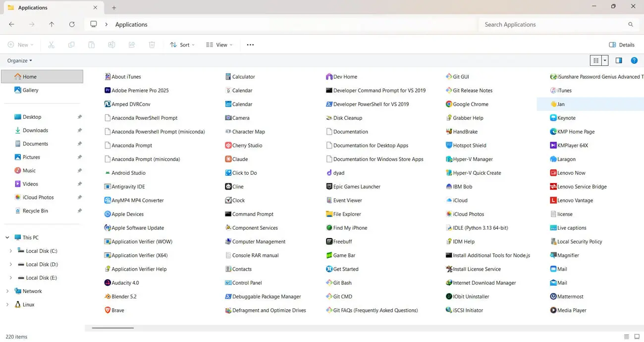Select the Claude app icon
Image resolution: width=644 pixels, height=342 pixels.
228,159
